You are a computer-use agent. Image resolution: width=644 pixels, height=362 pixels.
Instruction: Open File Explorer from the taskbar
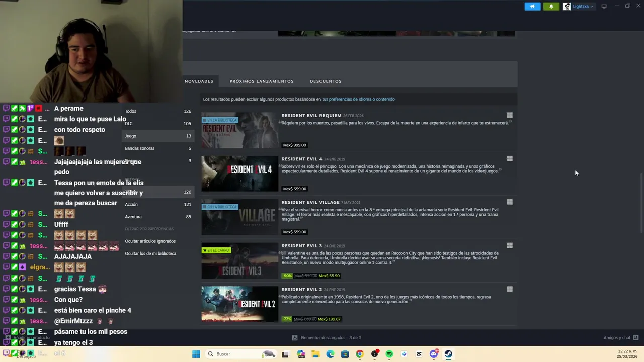pos(315,354)
